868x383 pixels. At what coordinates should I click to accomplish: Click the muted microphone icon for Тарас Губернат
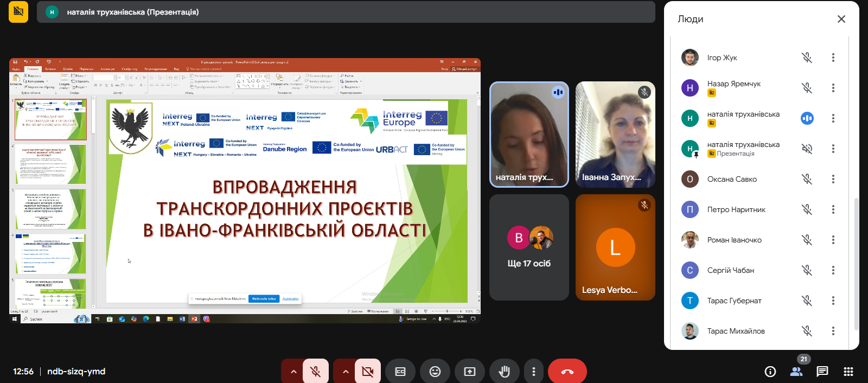click(x=807, y=301)
